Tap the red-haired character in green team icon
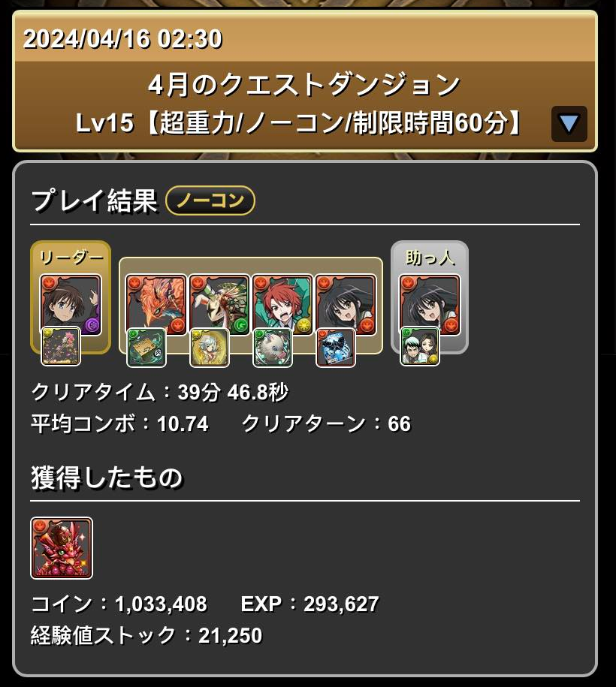The image size is (616, 687). [282, 305]
